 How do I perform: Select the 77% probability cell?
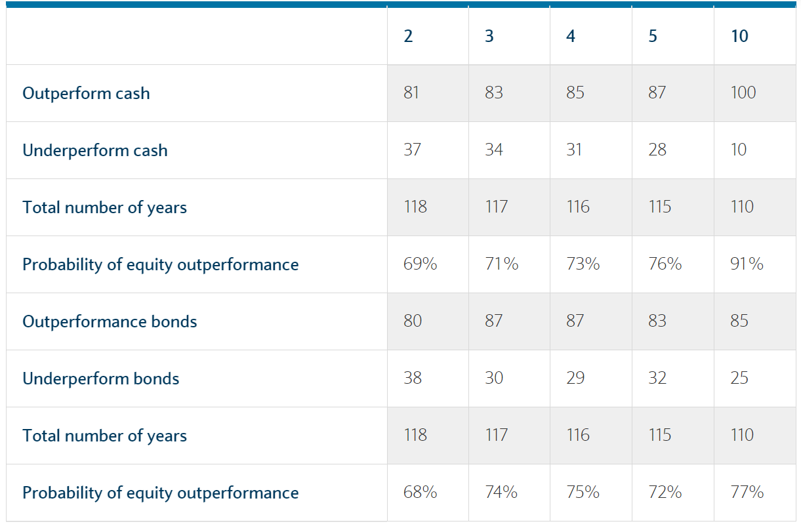[x=747, y=493]
